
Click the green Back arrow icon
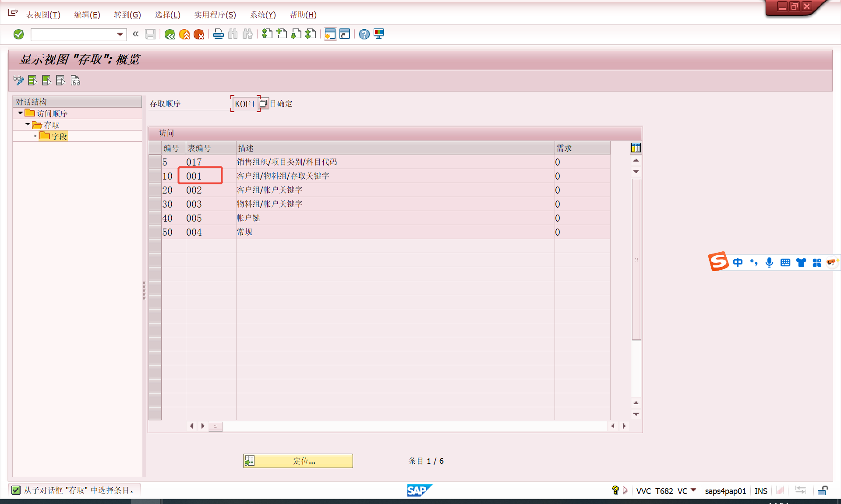pyautogui.click(x=170, y=34)
